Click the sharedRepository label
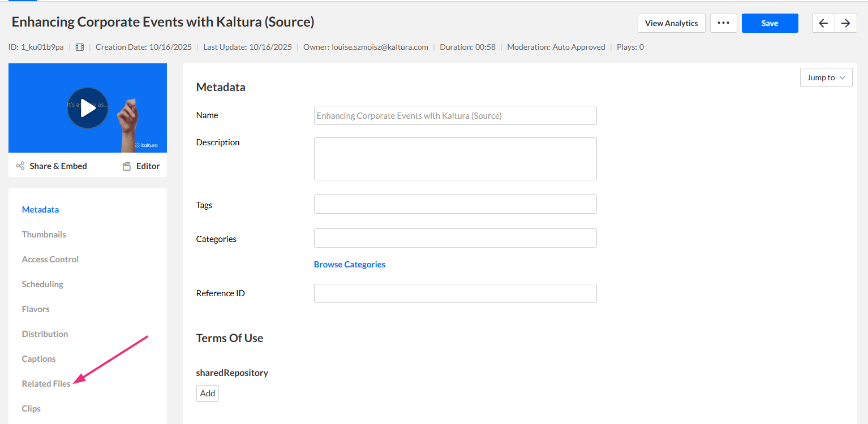 click(232, 373)
